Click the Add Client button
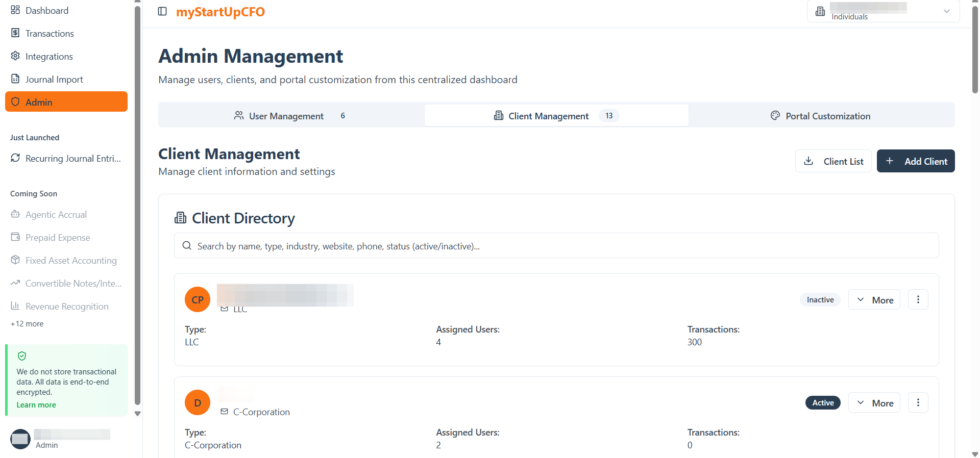 916,161
